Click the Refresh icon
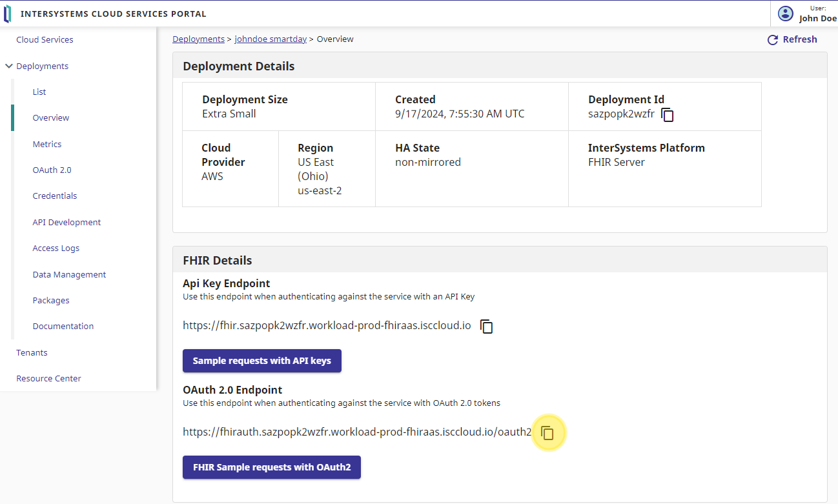The height and width of the screenshot is (504, 838). [x=773, y=40]
